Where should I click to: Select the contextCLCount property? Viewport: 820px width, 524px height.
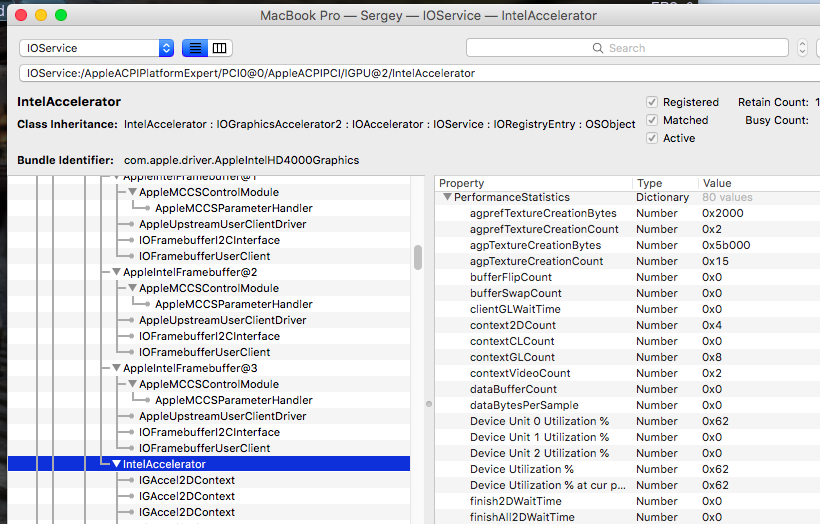[x=512, y=341]
